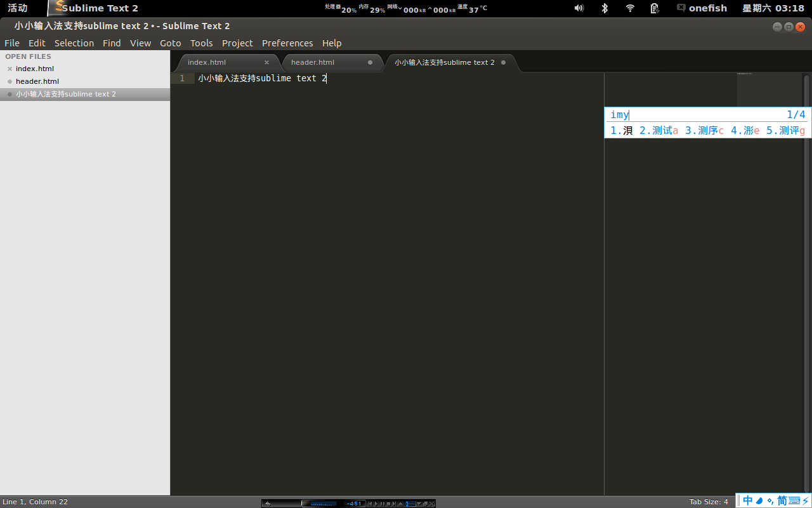
Task: Click Line 1, Column 22 status text
Action: pyautogui.click(x=35, y=502)
